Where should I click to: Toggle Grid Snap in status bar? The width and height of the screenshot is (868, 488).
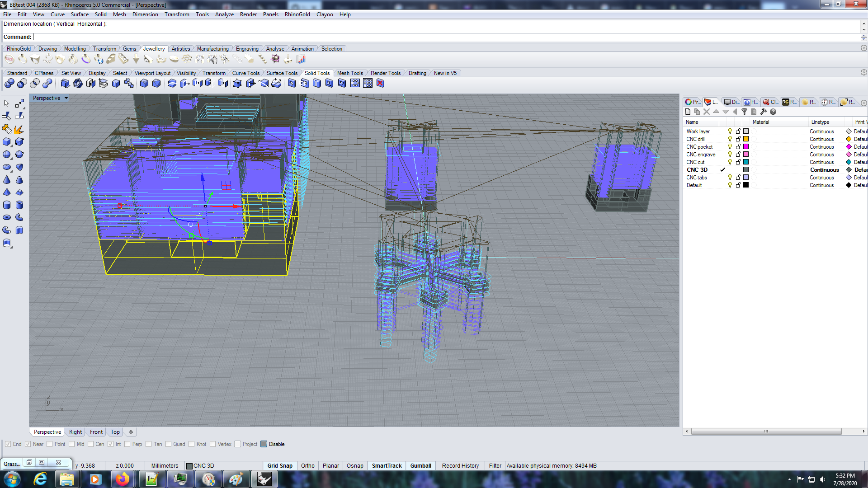[x=280, y=466]
